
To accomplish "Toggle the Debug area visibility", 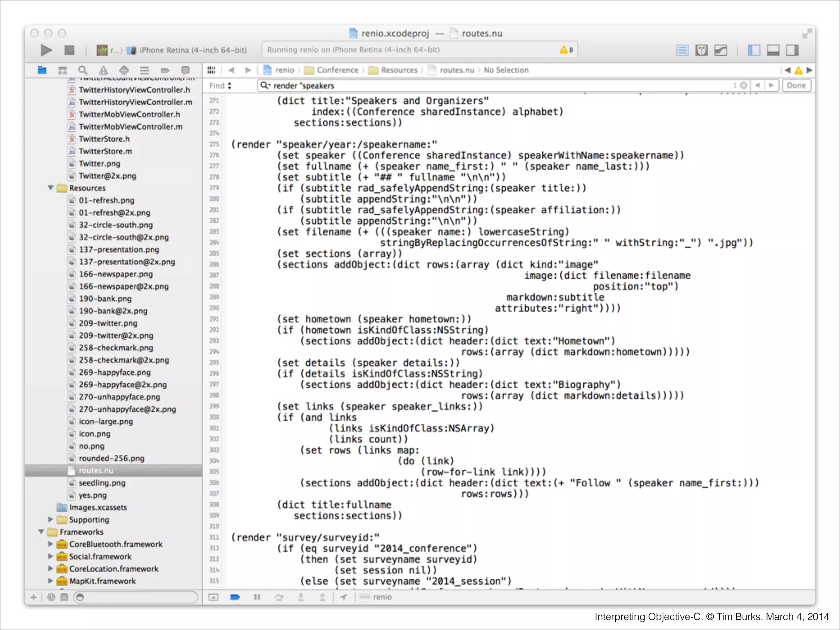I will pyautogui.click(x=773, y=50).
